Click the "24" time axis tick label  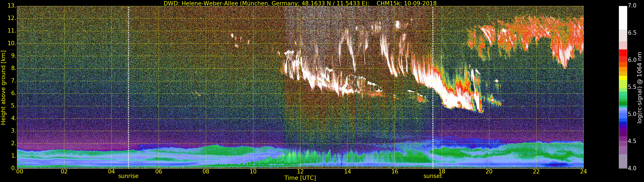click(x=583, y=172)
